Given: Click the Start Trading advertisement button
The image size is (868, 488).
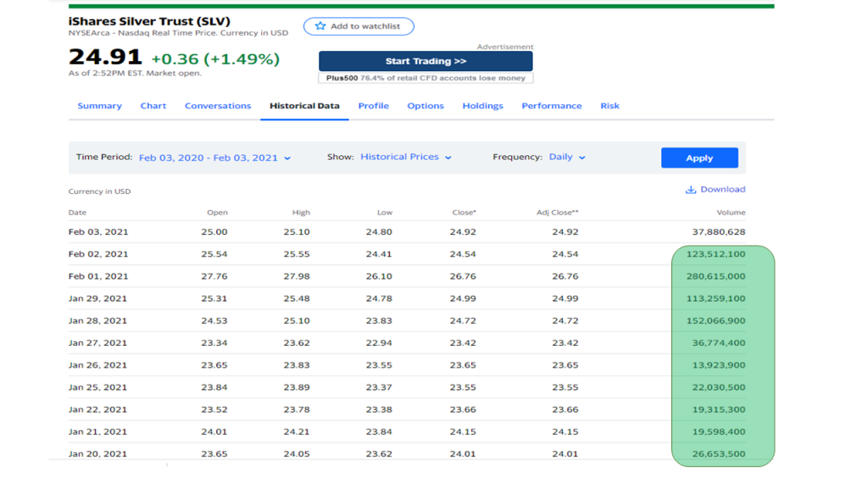Looking at the screenshot, I should (426, 61).
